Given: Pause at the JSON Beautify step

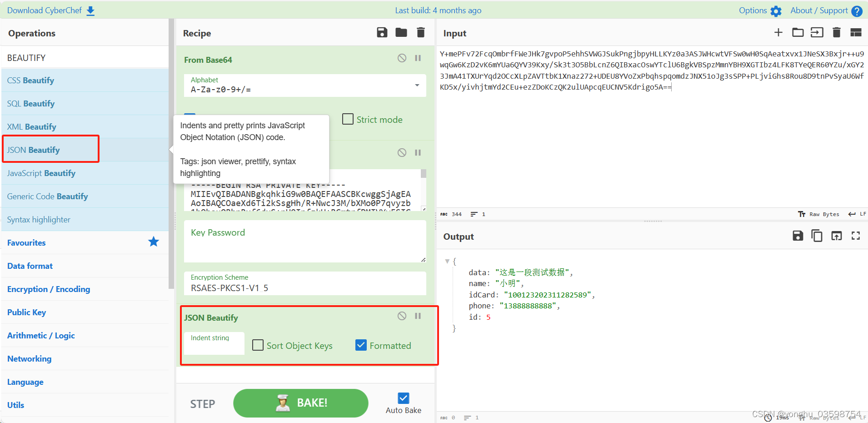Looking at the screenshot, I should (x=418, y=316).
